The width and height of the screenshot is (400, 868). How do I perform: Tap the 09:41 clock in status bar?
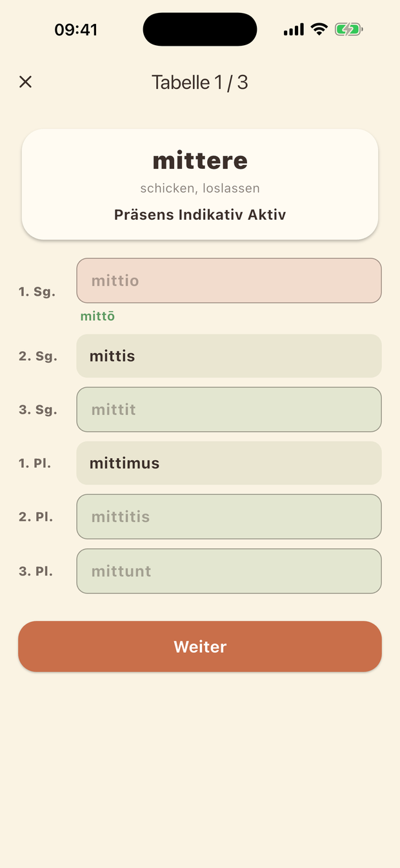tap(76, 30)
